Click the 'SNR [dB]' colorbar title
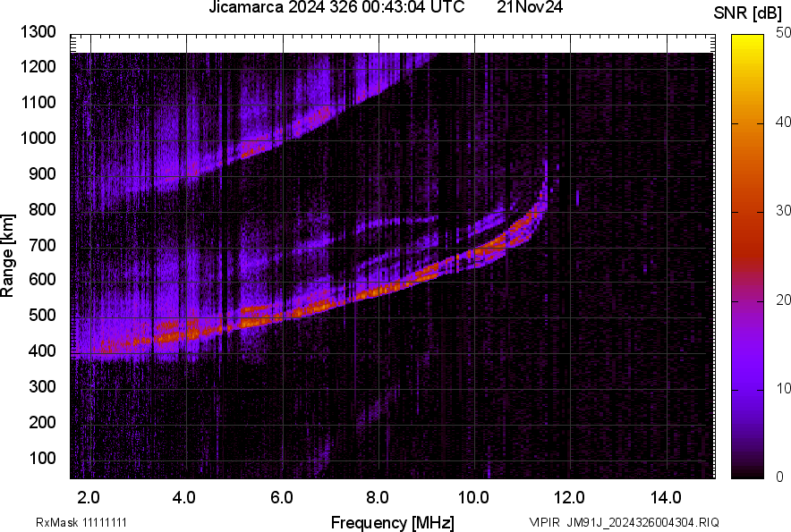 tap(748, 13)
